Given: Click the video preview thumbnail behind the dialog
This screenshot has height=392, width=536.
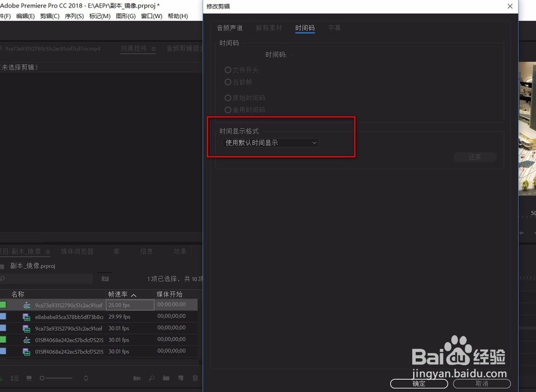Looking at the screenshot, I should point(527,129).
